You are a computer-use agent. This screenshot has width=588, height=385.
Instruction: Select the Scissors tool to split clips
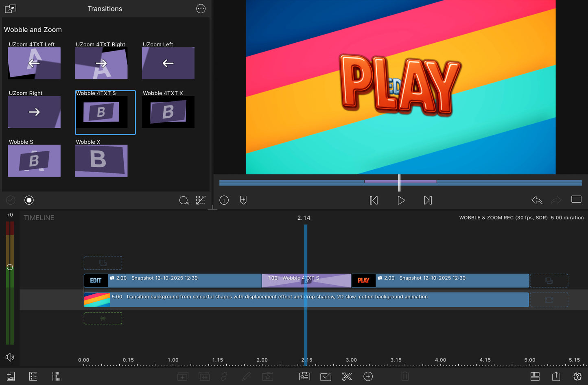pos(347,376)
